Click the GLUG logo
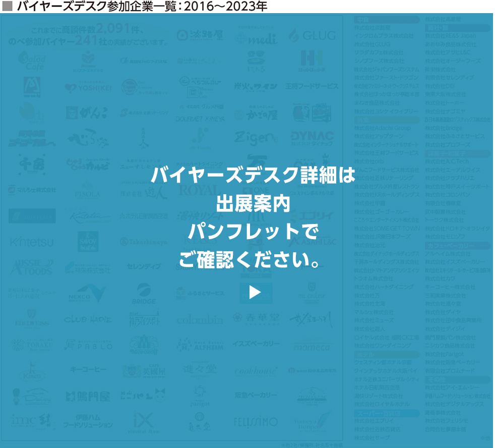 coord(312,35)
